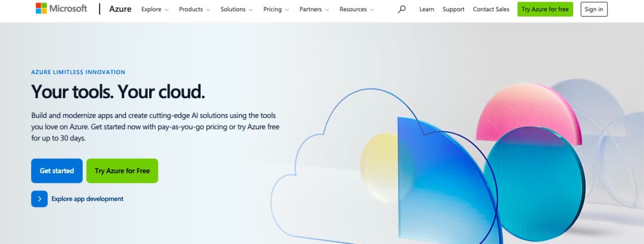
Task: Go to the Azure home link
Action: 120,9
